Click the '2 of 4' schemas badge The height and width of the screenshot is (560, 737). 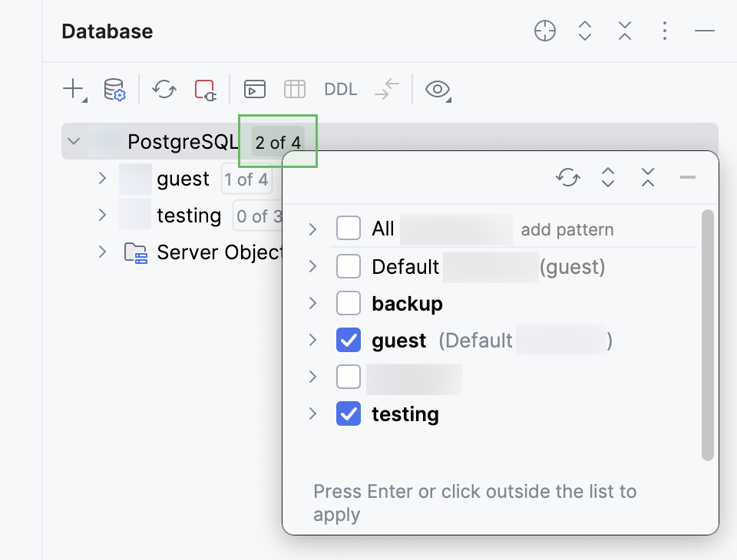277,142
